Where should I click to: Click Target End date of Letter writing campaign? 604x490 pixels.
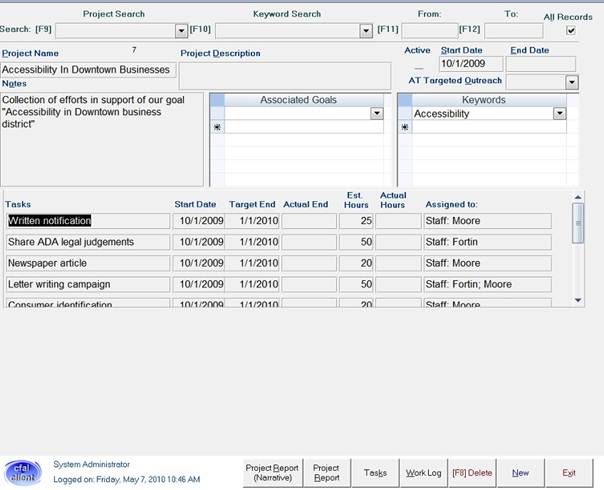tap(253, 284)
